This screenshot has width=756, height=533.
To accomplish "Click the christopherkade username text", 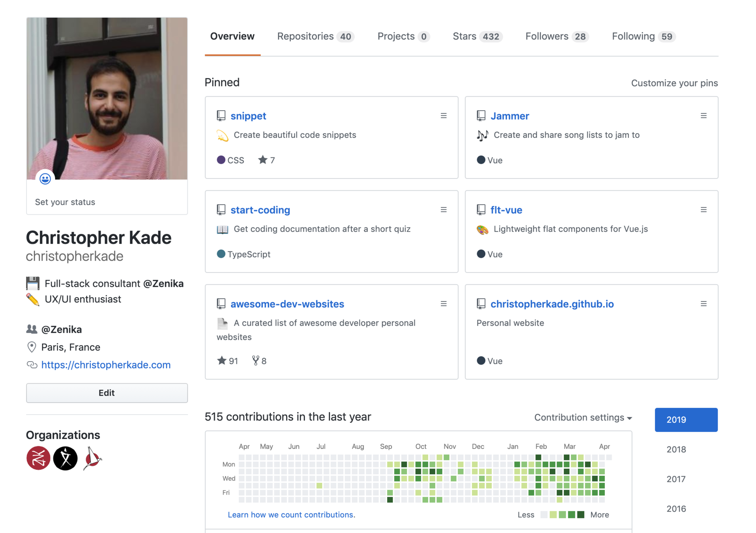I will (75, 256).
